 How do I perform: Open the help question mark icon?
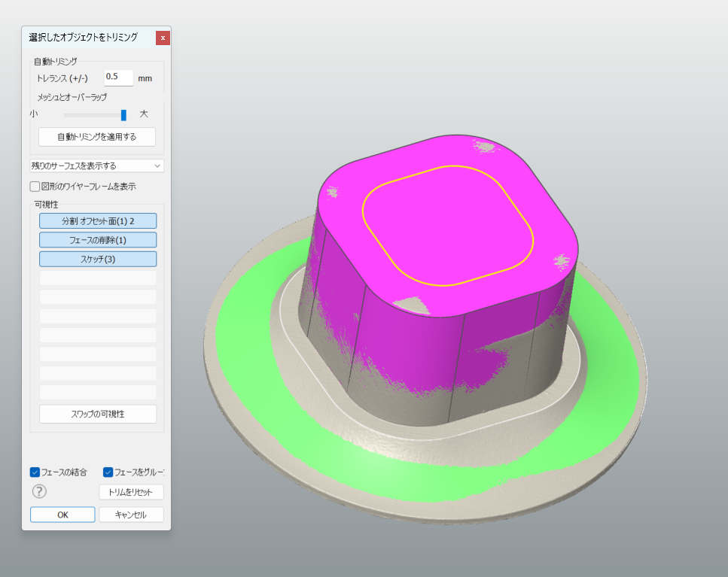pyautogui.click(x=40, y=491)
